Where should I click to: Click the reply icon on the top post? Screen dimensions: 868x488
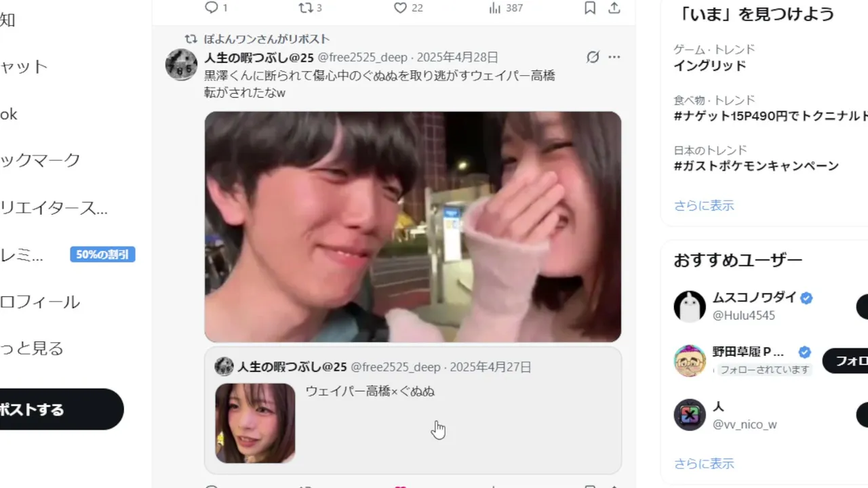pos(212,7)
